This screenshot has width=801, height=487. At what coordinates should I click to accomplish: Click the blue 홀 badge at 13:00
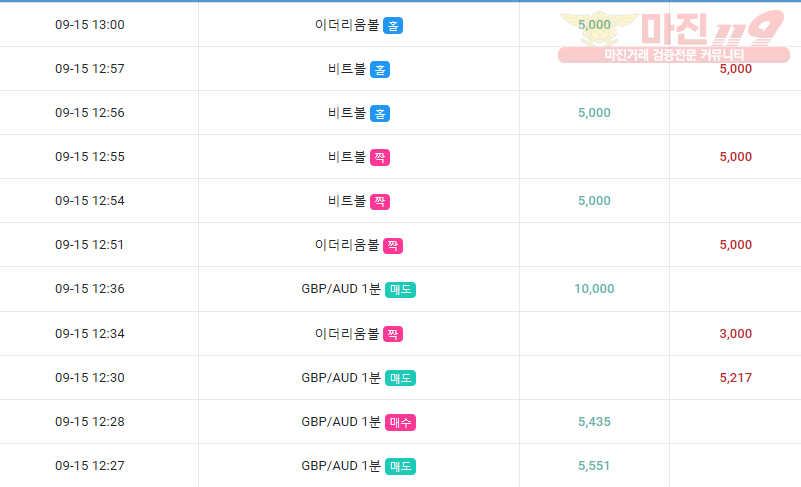coord(393,26)
